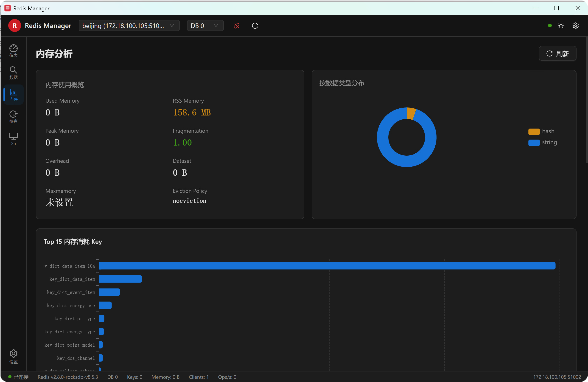Screen dimensions: 588x382
Task: Maximize the Redis Manager window
Action: 556,8
